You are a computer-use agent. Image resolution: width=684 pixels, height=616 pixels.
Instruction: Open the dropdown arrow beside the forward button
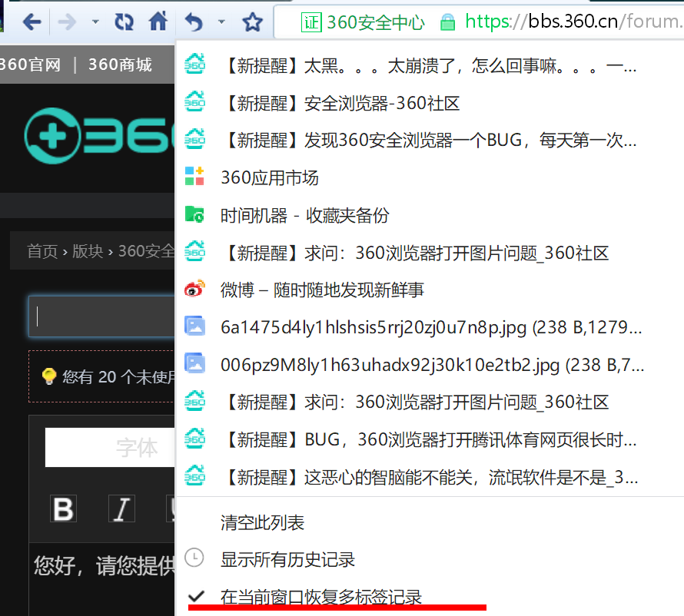coord(95,22)
